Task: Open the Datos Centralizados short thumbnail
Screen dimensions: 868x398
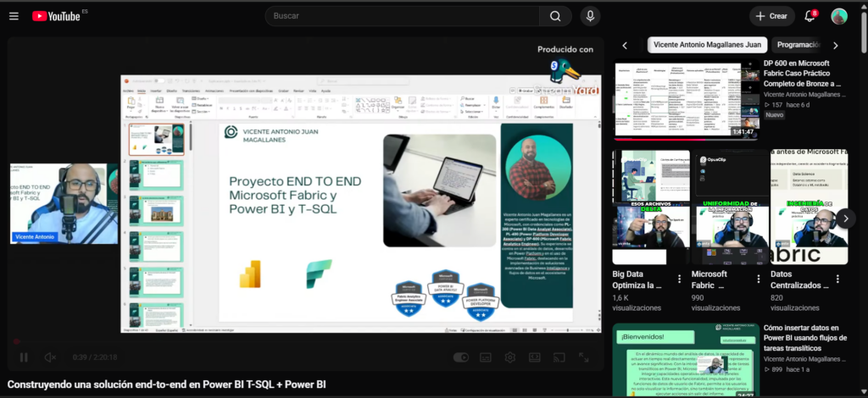Action: click(x=809, y=207)
